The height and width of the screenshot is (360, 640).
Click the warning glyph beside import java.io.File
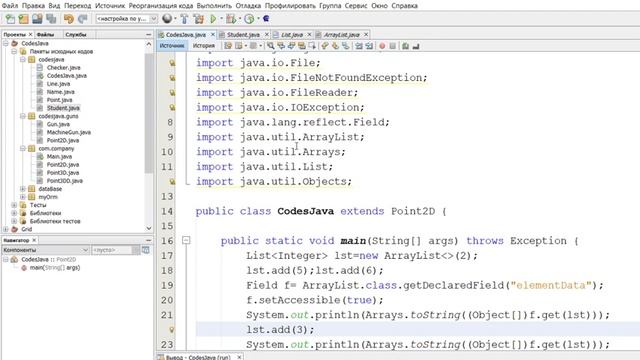(x=172, y=63)
